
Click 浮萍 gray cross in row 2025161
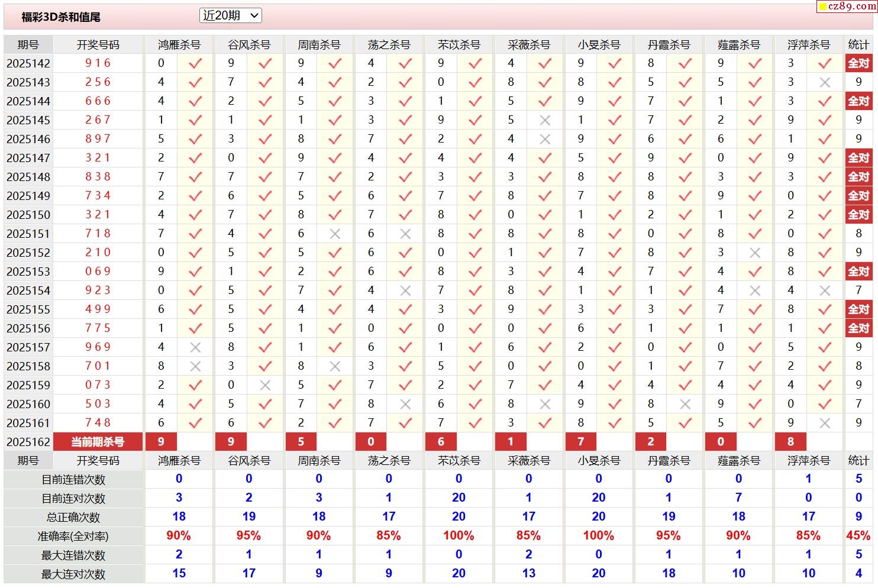click(825, 423)
